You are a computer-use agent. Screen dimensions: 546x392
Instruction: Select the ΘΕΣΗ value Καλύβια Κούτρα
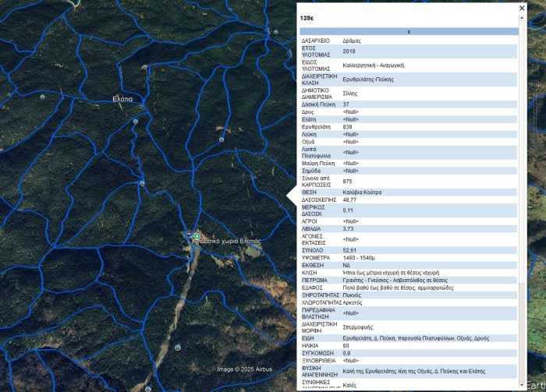[x=362, y=192]
